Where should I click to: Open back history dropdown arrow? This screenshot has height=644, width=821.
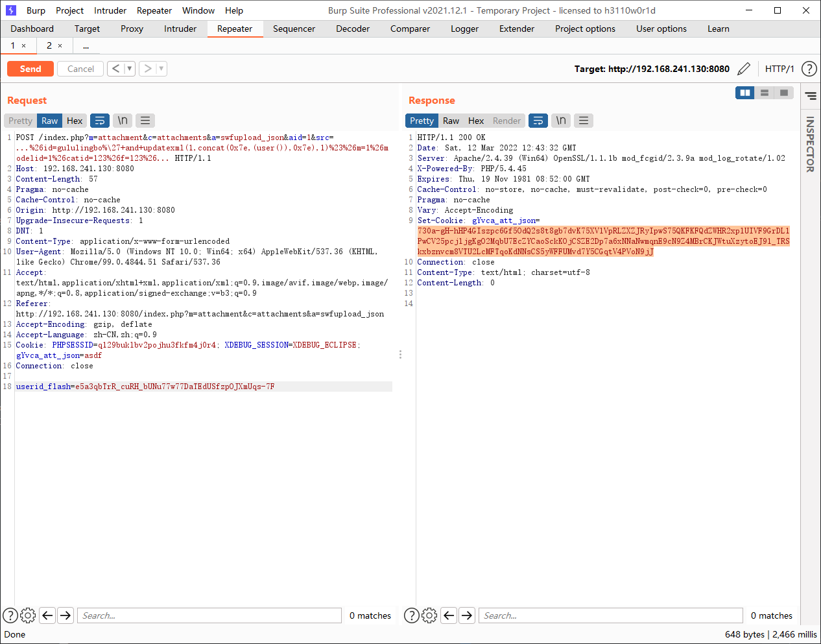130,69
